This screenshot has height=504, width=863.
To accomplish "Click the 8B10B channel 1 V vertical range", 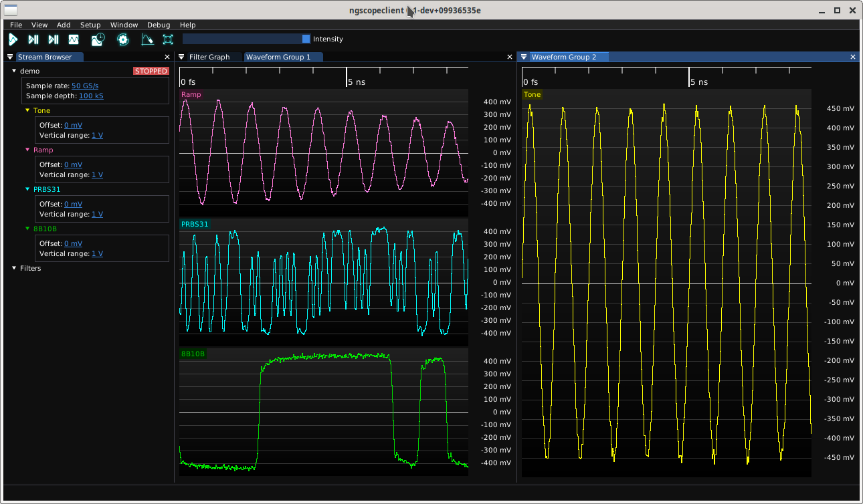I will (97, 253).
